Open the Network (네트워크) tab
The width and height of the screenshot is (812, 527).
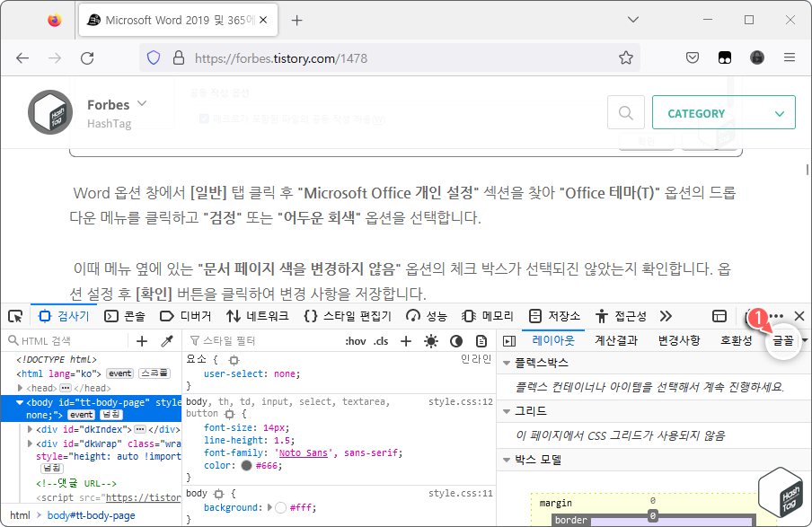point(258,316)
